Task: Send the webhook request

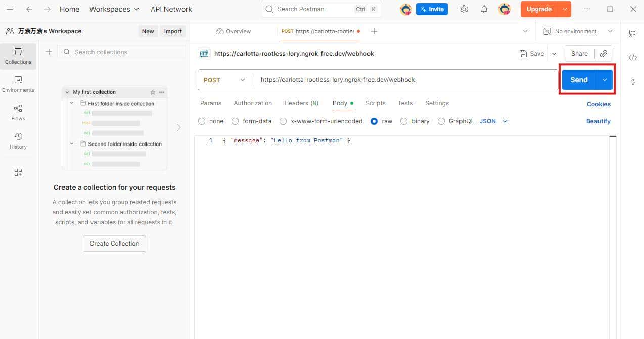Action: point(578,79)
